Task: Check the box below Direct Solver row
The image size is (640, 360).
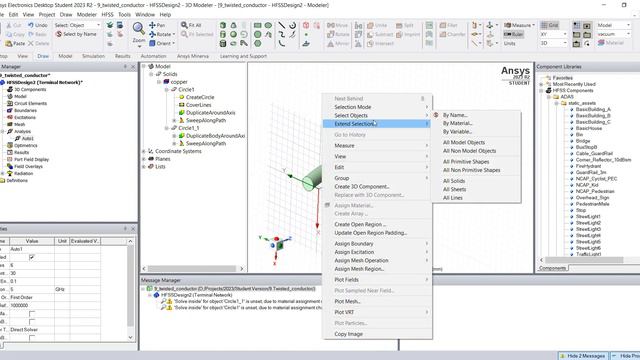Action: tap(32, 338)
